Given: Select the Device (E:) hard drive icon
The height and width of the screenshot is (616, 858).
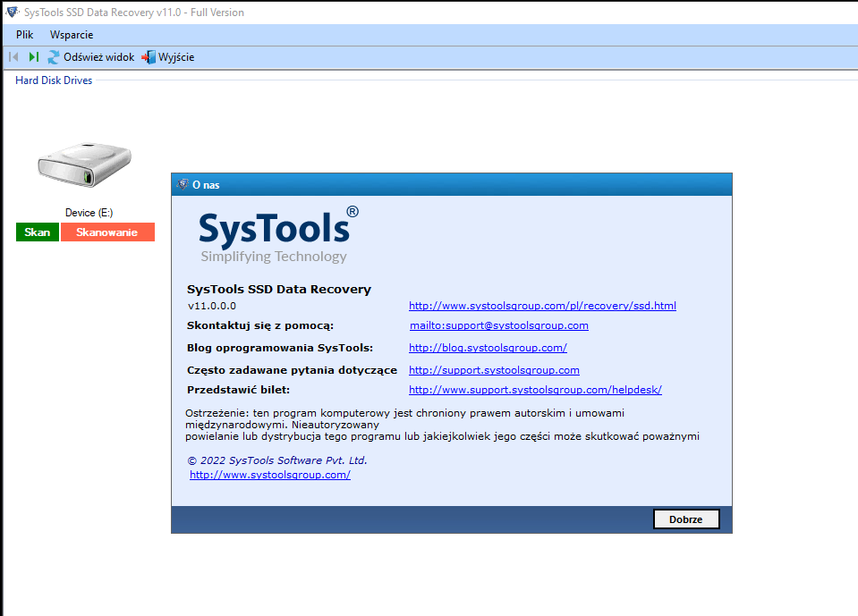Looking at the screenshot, I should pyautogui.click(x=84, y=165).
